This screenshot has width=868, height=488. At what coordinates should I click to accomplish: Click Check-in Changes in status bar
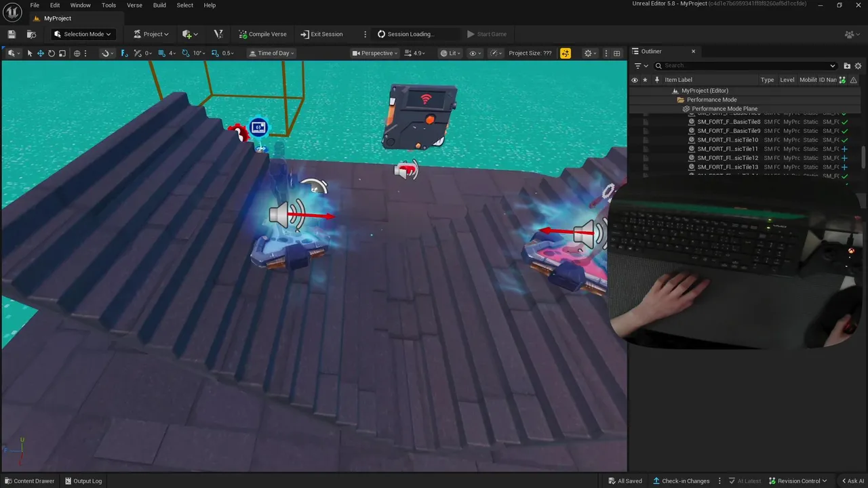click(680, 481)
